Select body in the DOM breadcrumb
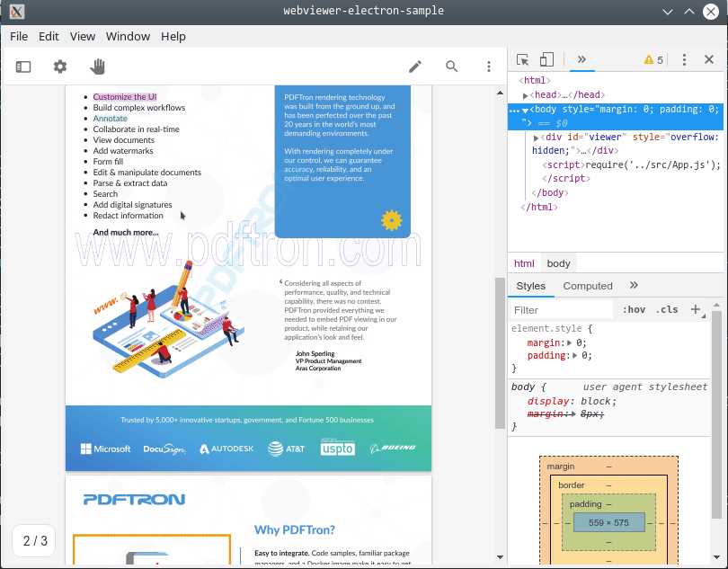This screenshot has height=569, width=728. click(558, 263)
